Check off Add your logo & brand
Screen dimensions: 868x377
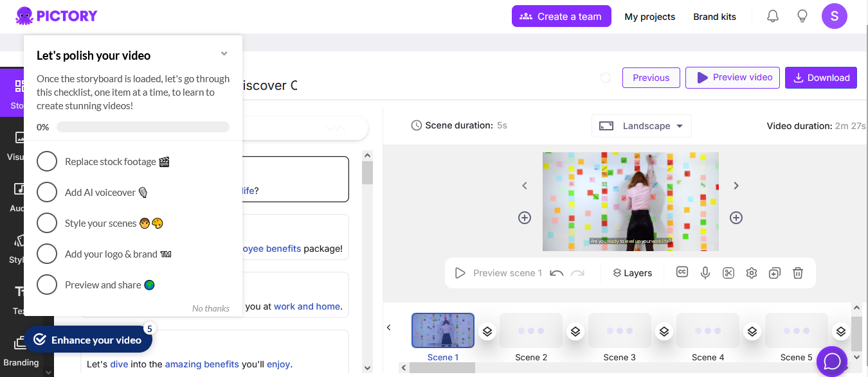[47, 254]
